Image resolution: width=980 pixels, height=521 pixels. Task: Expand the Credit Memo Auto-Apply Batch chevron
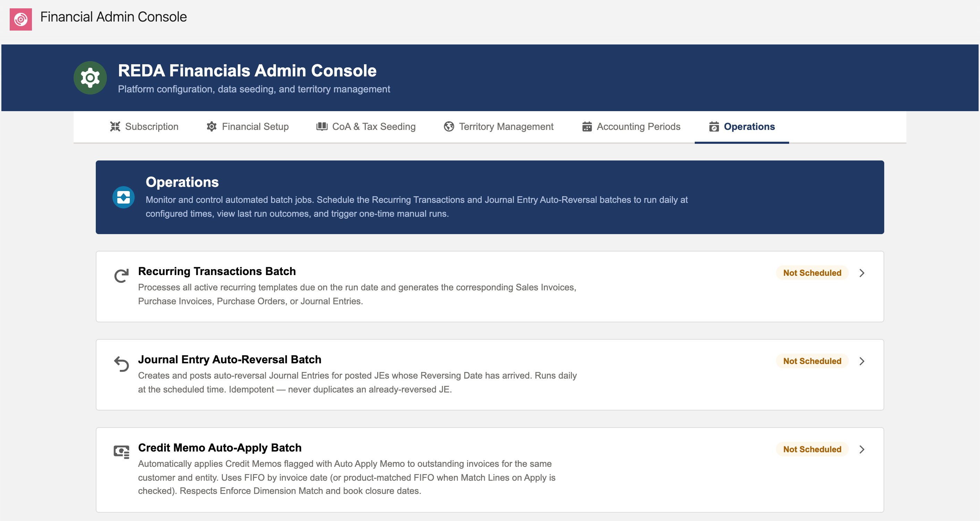click(x=862, y=449)
